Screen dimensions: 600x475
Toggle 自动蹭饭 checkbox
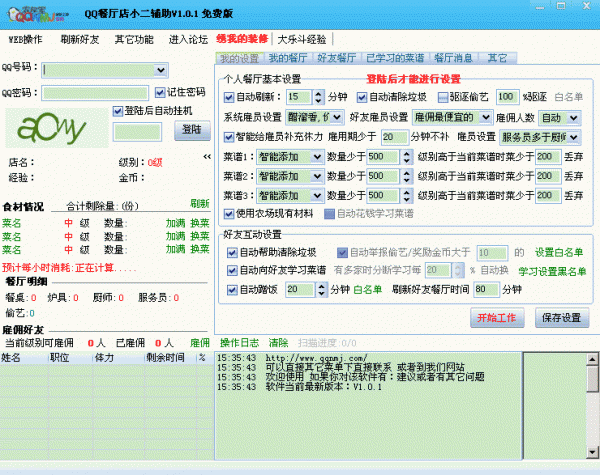(232, 290)
